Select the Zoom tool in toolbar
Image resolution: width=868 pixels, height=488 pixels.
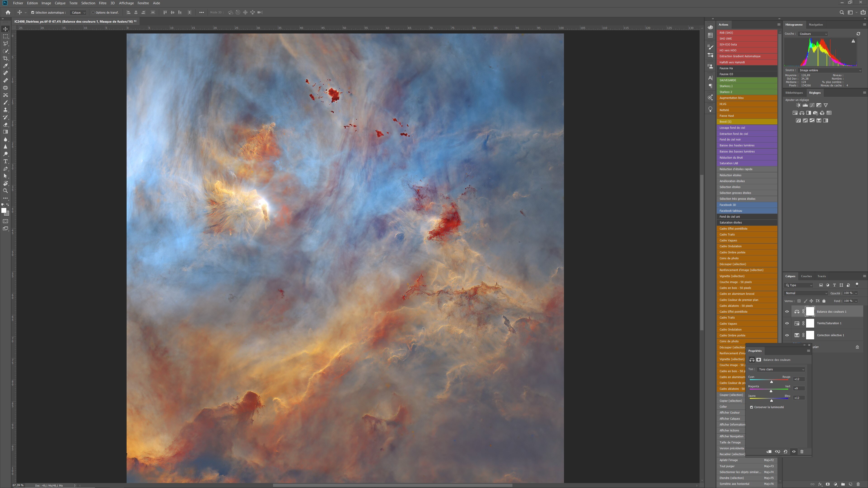point(5,190)
